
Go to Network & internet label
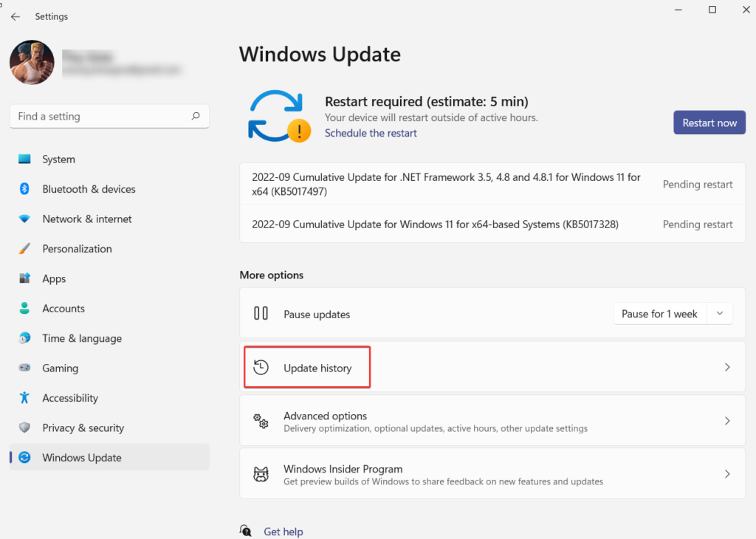pyautogui.click(x=87, y=219)
